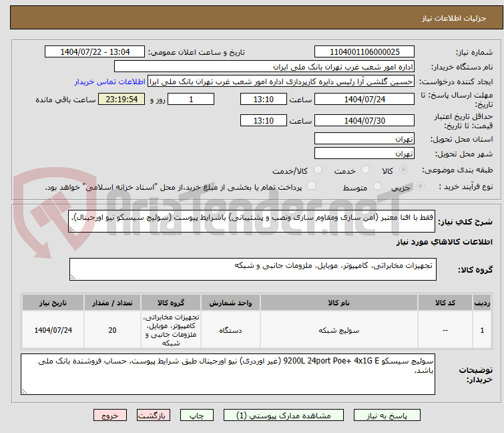Image resolution: width=504 pixels, height=433 pixels.
Task: Click the buyer organization name field
Action: (x=264, y=67)
